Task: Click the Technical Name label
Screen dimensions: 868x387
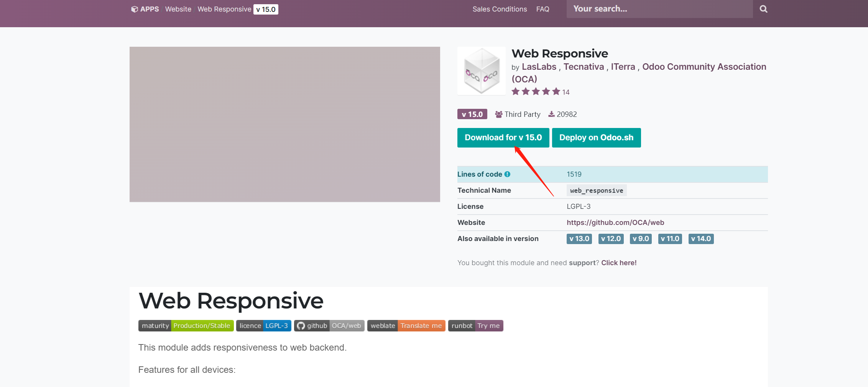Action: pyautogui.click(x=484, y=190)
